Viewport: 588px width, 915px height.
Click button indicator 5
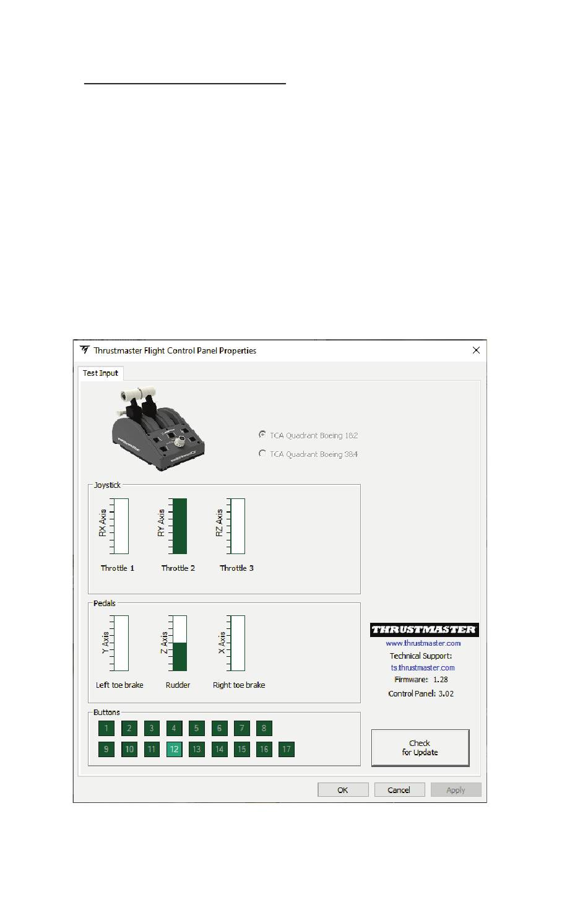196,728
